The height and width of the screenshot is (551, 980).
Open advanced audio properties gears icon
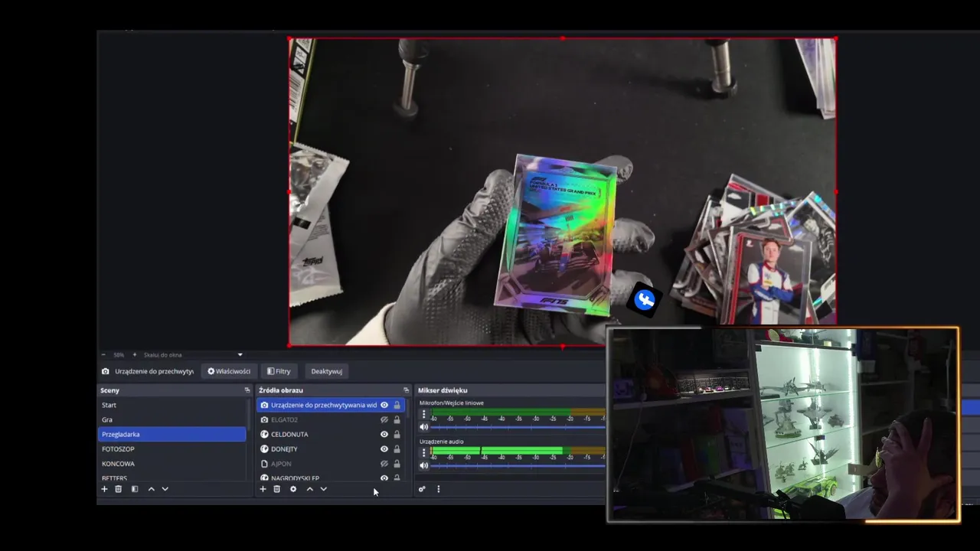tap(422, 489)
